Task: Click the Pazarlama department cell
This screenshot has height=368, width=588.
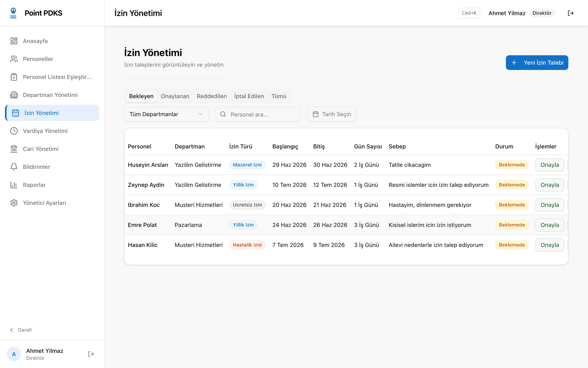Action: 188,225
